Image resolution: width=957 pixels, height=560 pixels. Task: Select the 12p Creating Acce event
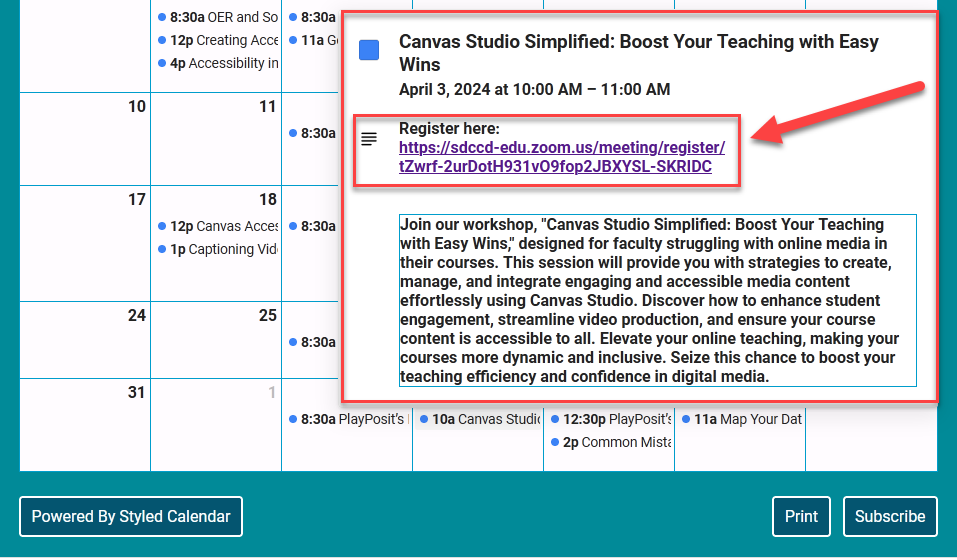click(218, 40)
